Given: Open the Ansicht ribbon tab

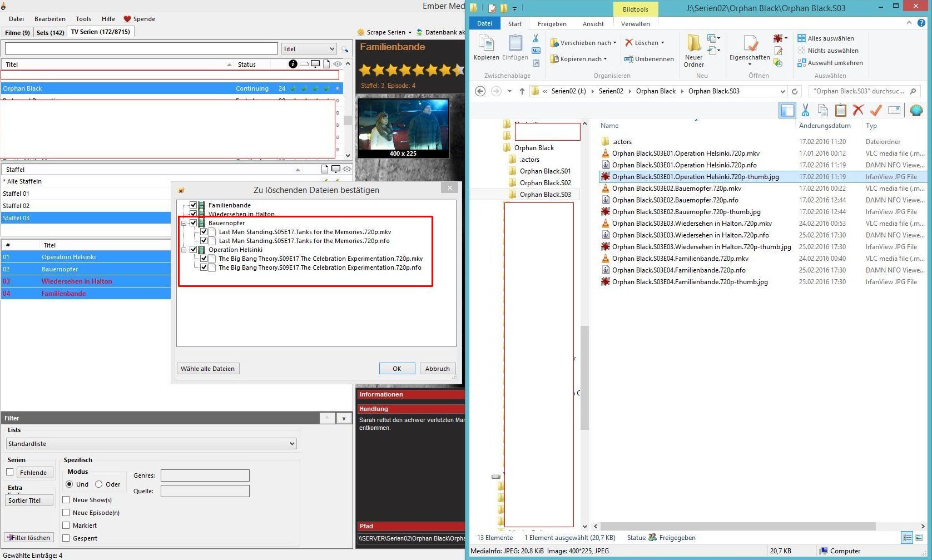Looking at the screenshot, I should (593, 24).
